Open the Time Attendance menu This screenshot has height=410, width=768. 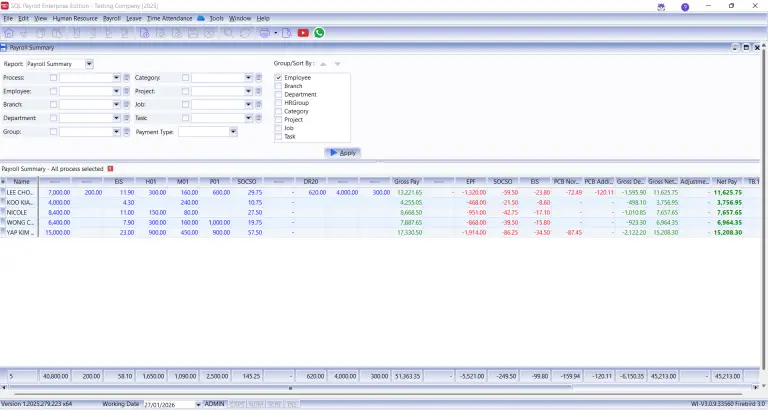(x=169, y=18)
